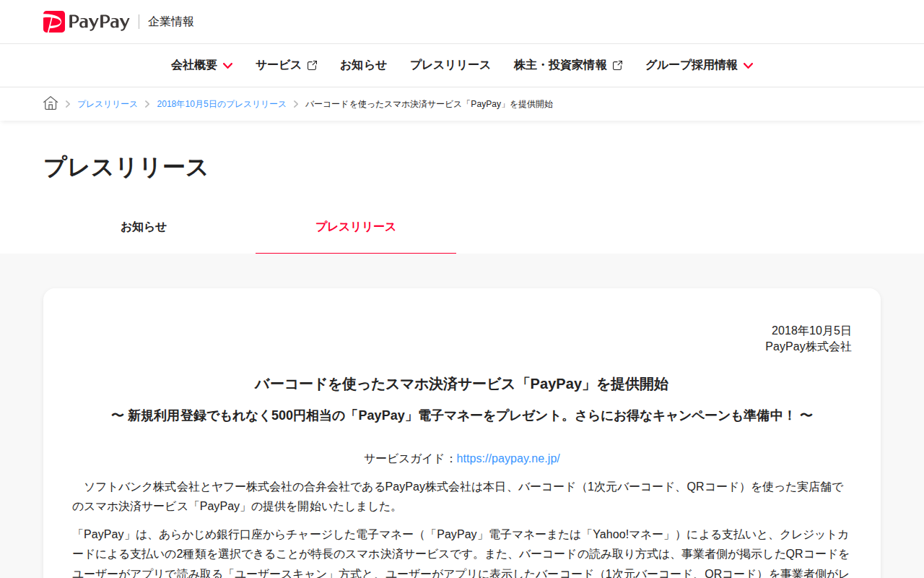Expand the 会社概要 dropdown chevron

point(227,66)
